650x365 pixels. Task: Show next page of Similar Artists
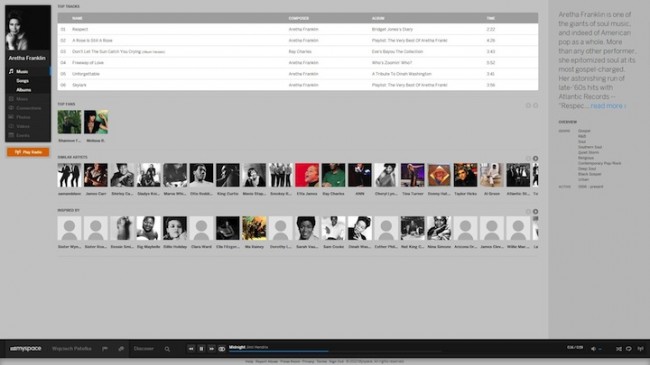pos(536,158)
